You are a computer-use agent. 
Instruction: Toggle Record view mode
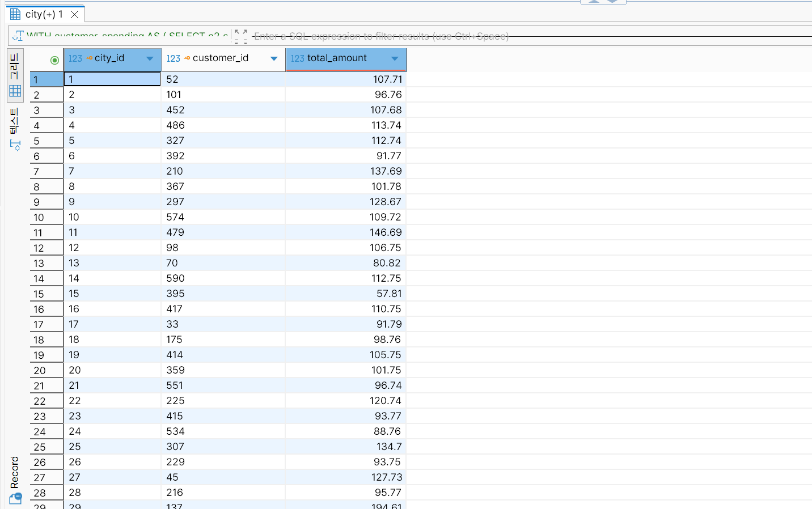pos(15,480)
